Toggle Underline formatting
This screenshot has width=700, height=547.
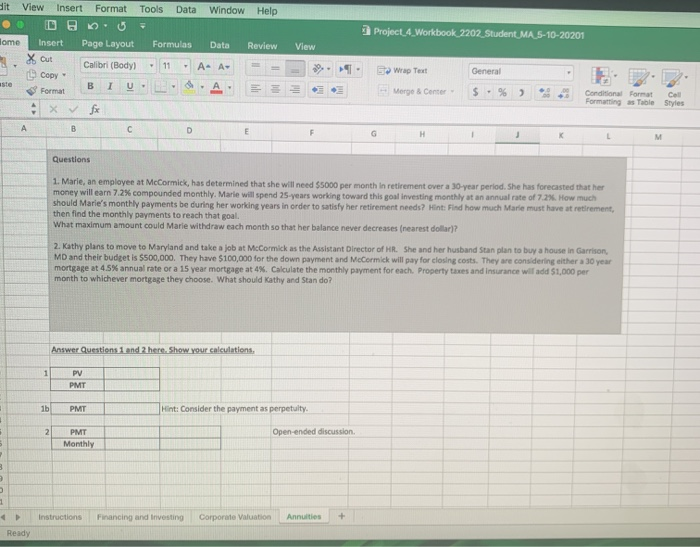(130, 86)
